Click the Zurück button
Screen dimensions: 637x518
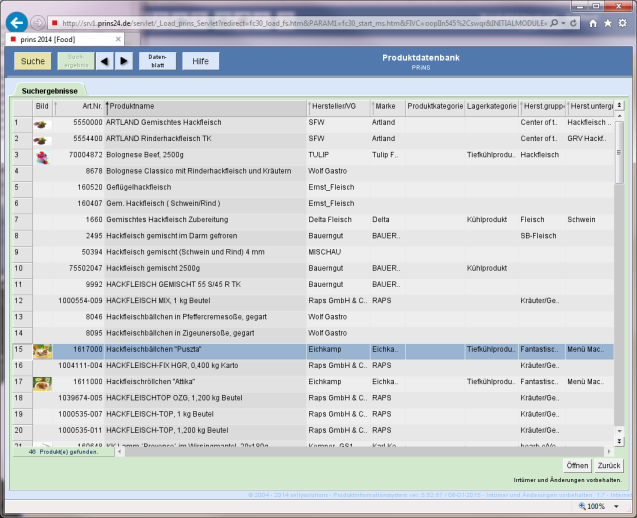(609, 466)
